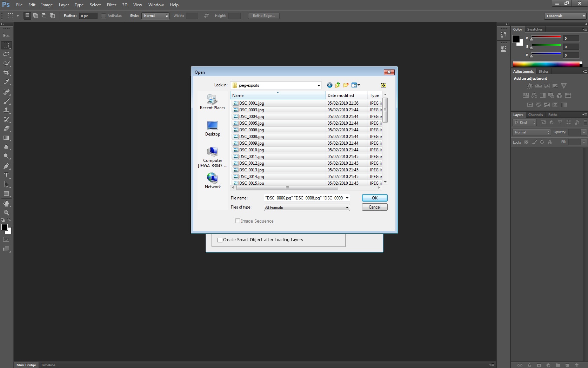Open the Filter menu

pyautogui.click(x=111, y=5)
